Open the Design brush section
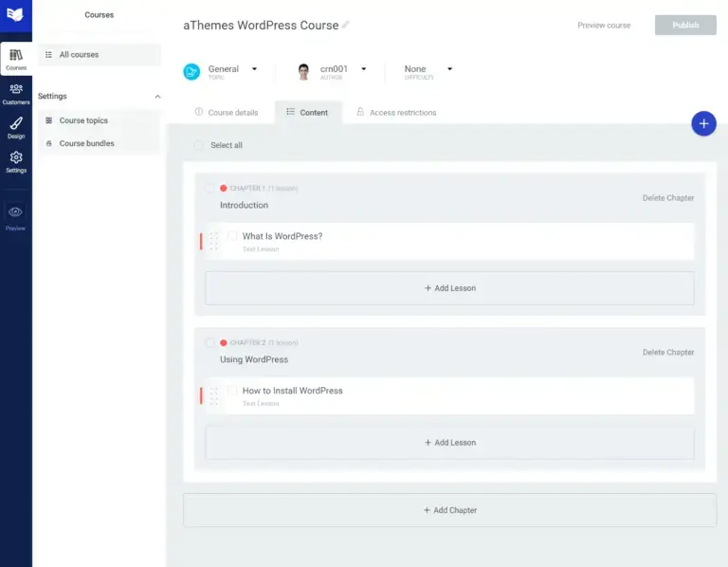The image size is (728, 567). [16, 128]
